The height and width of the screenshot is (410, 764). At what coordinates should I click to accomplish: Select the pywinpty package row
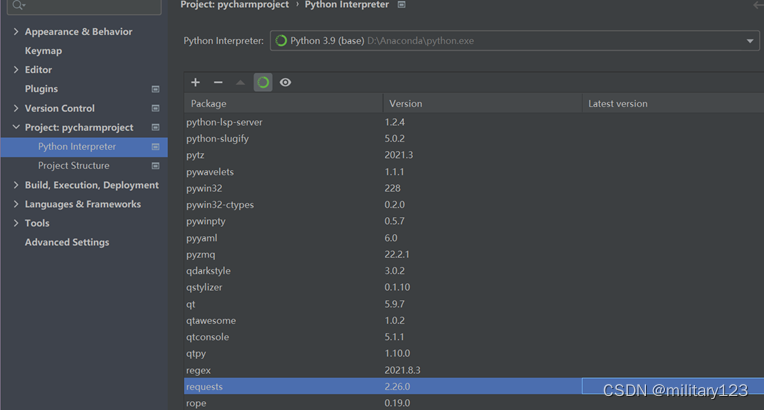point(474,221)
